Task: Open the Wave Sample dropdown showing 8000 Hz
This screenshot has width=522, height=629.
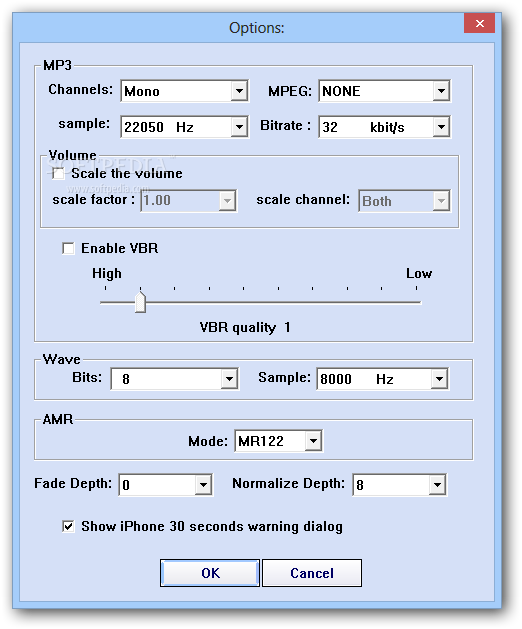Action: pyautogui.click(x=383, y=379)
